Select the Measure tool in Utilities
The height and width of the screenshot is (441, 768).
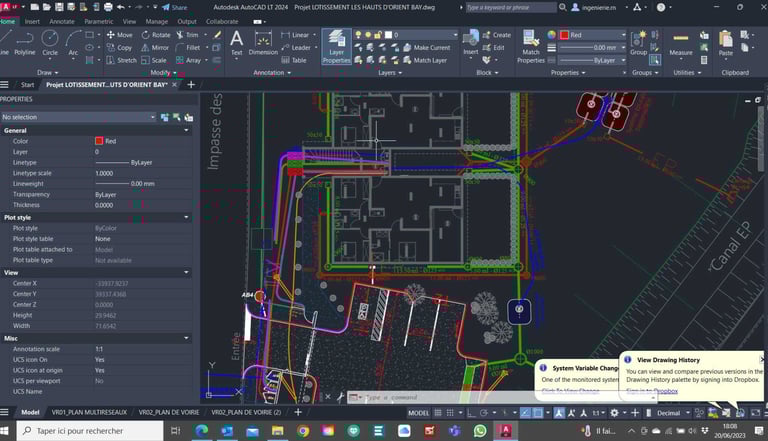(681, 42)
